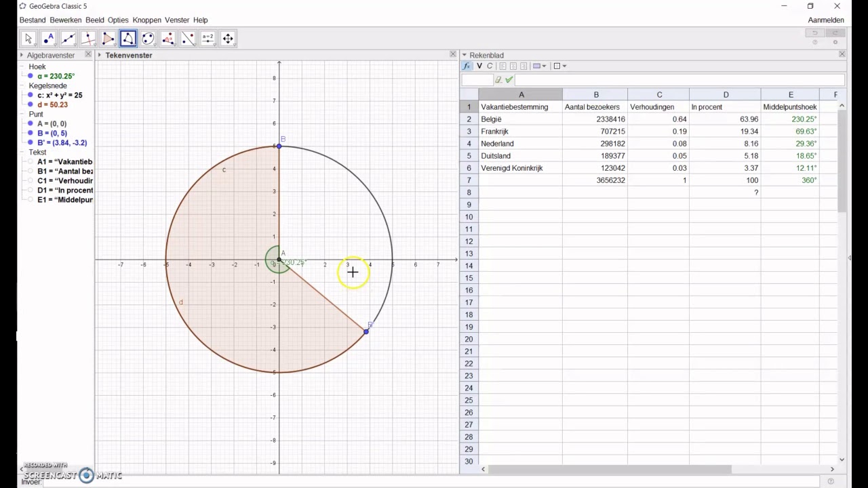Select the Move Graphics View tool
This screenshot has height=488, width=868.
(x=228, y=39)
